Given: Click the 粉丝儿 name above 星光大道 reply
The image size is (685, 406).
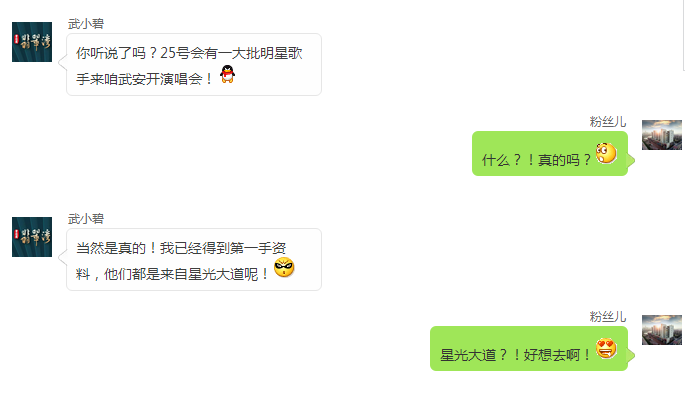Looking at the screenshot, I should 608,316.
